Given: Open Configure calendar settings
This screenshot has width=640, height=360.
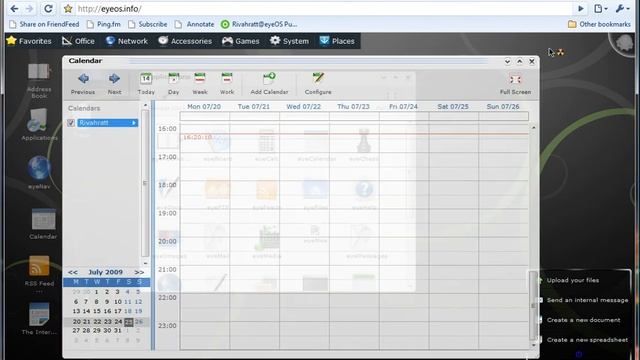Looking at the screenshot, I should 318,84.
